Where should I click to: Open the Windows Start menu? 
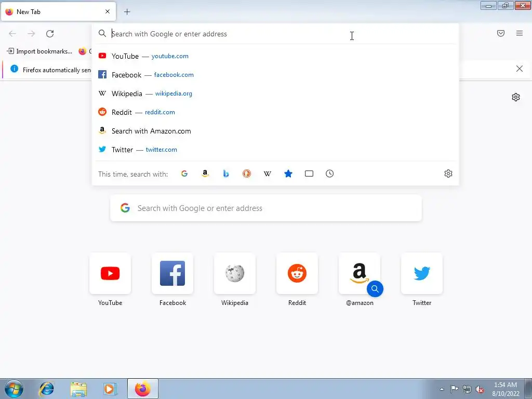14,389
